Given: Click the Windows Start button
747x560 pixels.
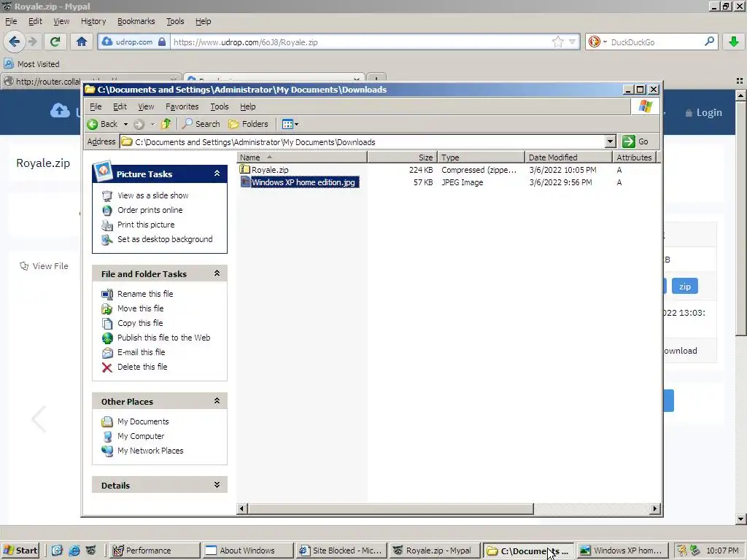Looking at the screenshot, I should [20, 551].
